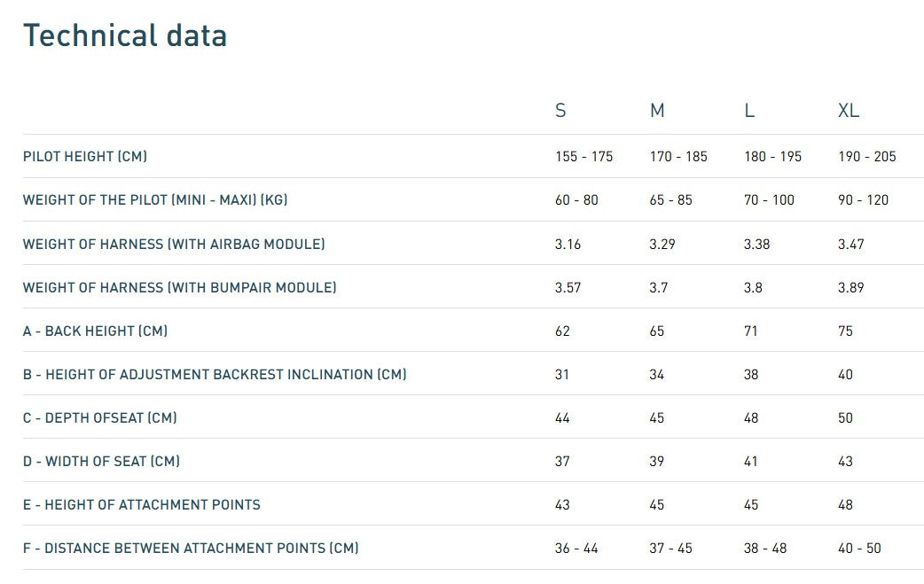This screenshot has height=584, width=924.
Task: Click the 3.29 airbag harness weight value
Action: point(662,244)
